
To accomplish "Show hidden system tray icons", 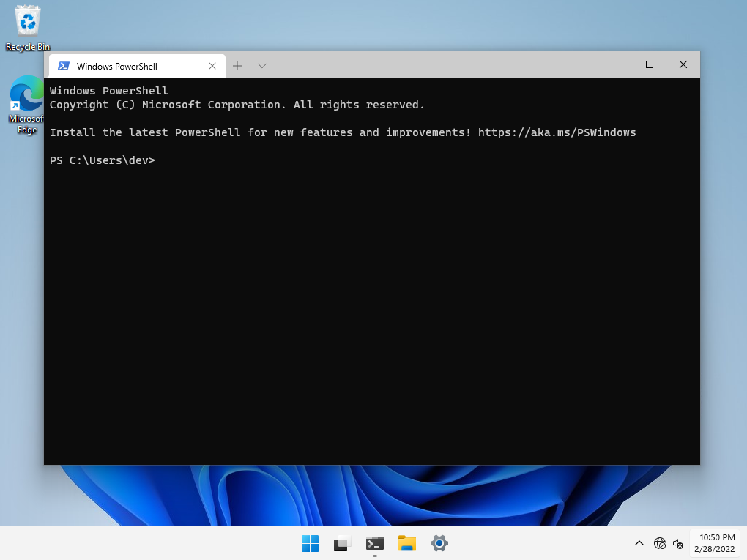I will (x=639, y=543).
